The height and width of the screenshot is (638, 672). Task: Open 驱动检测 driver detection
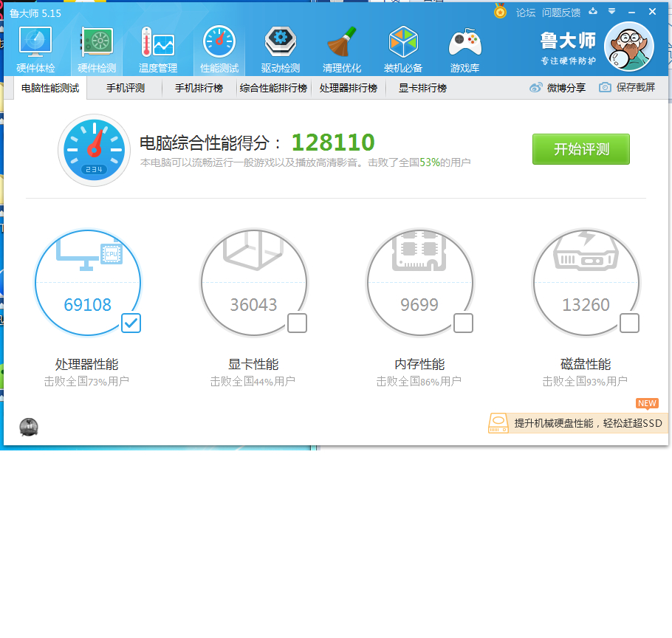(281, 49)
